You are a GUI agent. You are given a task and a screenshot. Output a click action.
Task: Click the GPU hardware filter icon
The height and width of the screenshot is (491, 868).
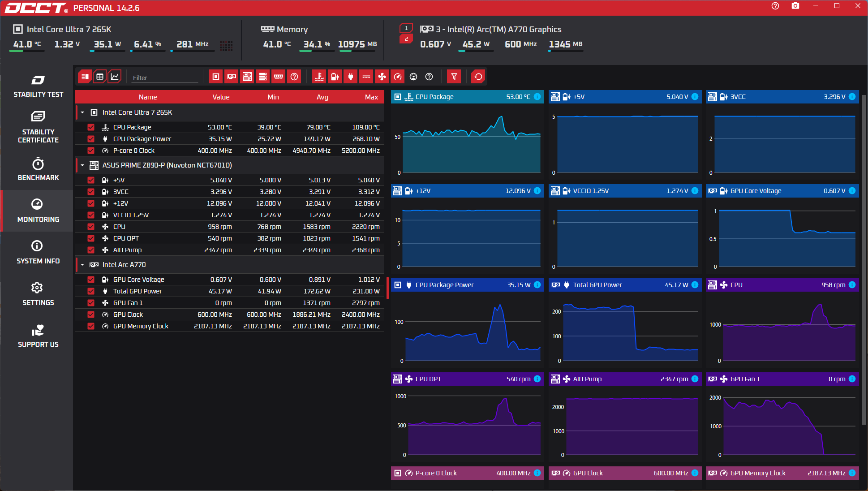coord(232,77)
